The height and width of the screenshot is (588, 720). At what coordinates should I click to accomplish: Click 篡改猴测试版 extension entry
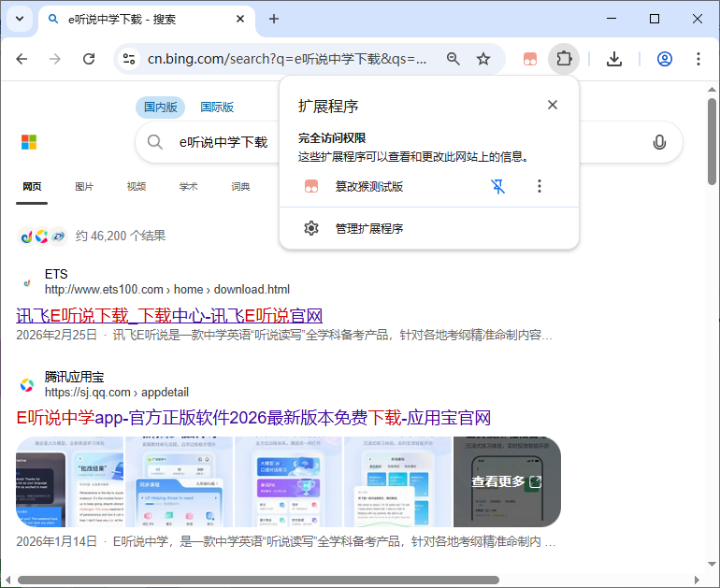click(x=369, y=186)
